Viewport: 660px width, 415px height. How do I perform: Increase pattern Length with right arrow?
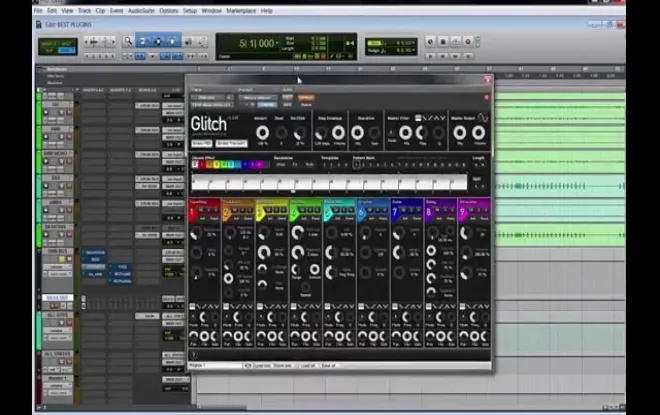click(483, 165)
